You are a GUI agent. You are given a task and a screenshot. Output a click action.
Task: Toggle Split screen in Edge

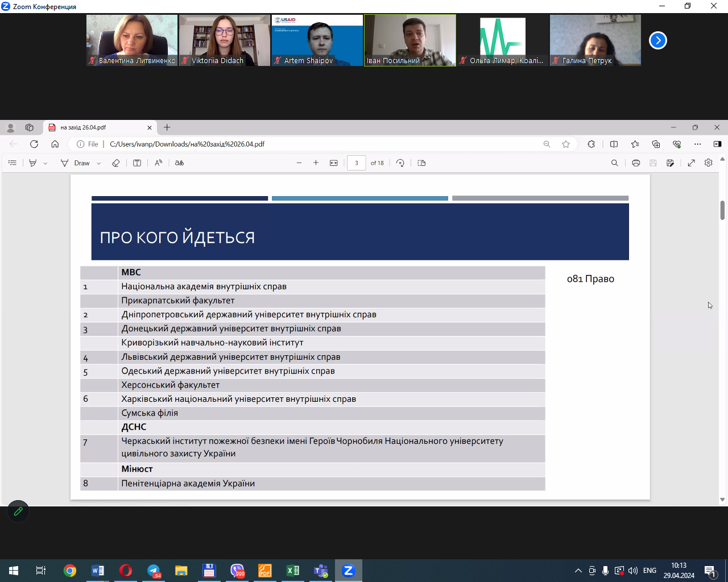click(x=614, y=144)
